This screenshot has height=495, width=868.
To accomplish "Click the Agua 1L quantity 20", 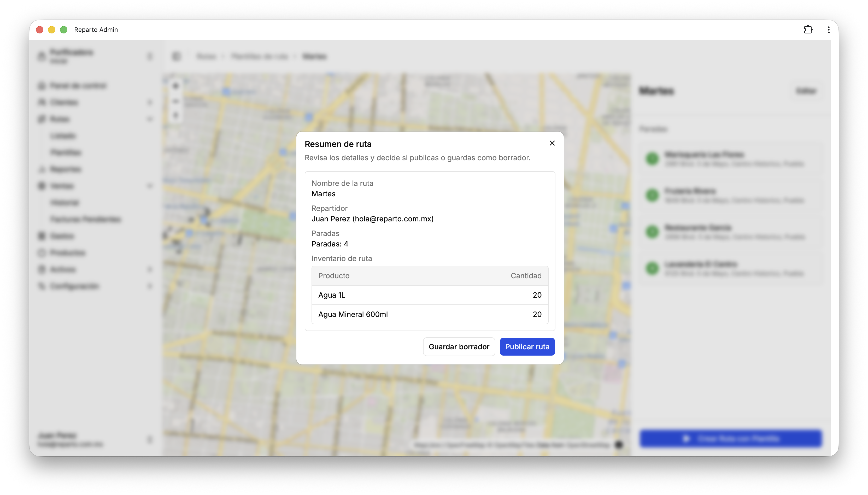I will click(x=537, y=295).
